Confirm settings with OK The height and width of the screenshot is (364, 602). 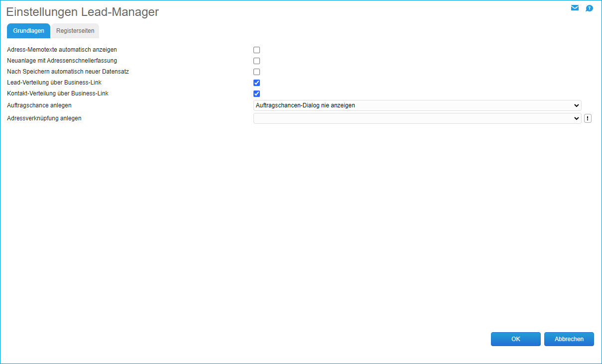click(515, 339)
